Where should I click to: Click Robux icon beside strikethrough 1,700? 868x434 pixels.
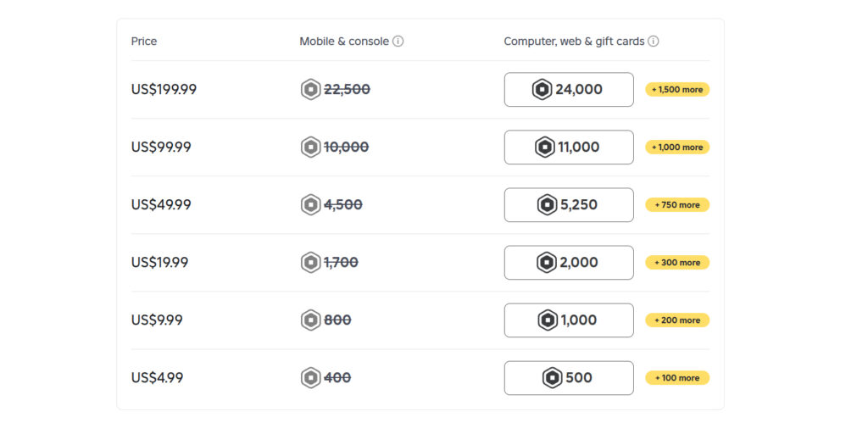(311, 263)
